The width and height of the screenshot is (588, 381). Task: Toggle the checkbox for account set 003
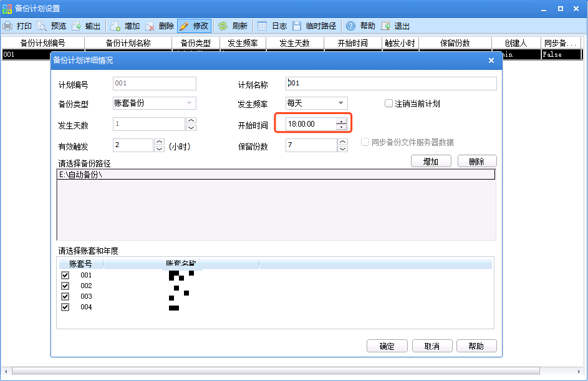pos(65,296)
